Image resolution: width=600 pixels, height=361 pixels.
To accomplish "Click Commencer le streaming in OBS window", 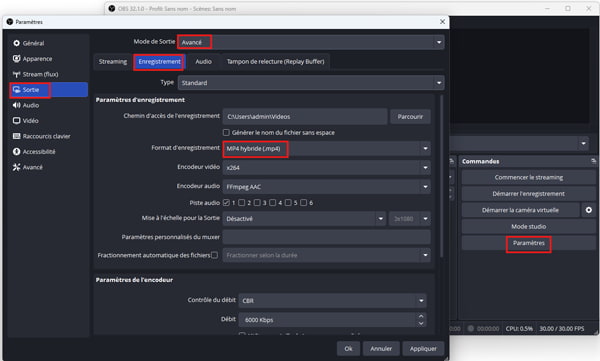I will click(x=529, y=177).
